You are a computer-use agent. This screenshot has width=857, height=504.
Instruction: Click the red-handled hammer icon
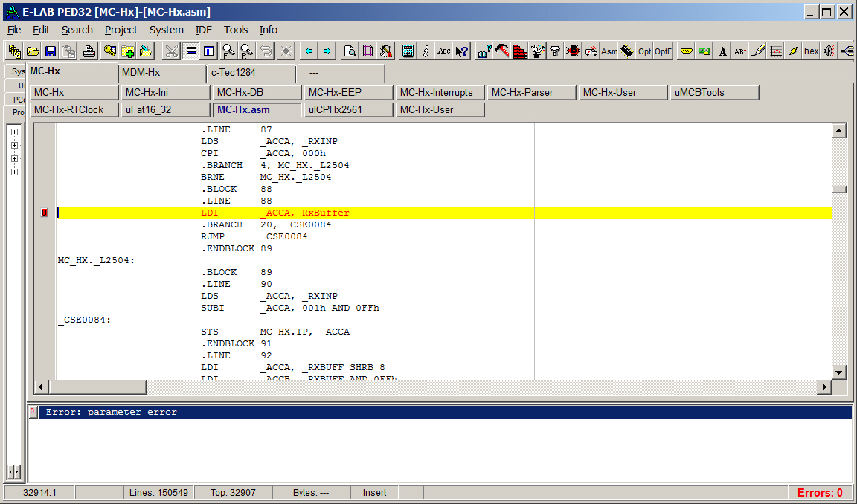point(501,51)
